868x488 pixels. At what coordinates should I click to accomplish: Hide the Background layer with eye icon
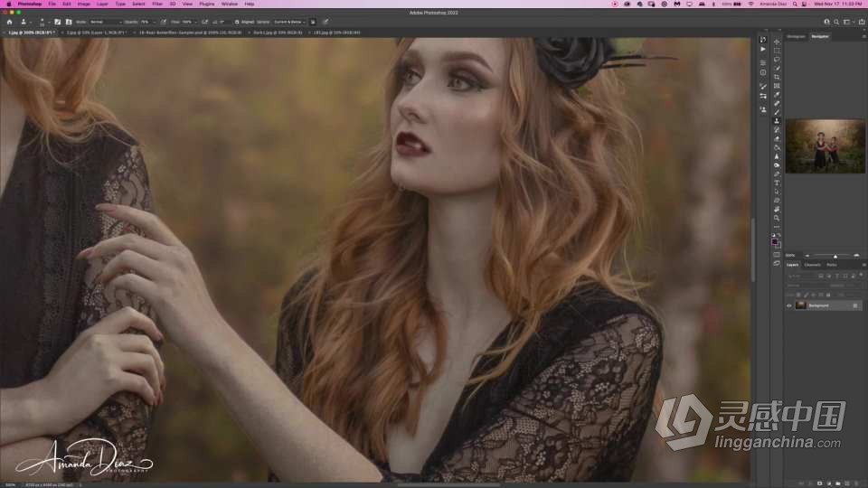[788, 305]
